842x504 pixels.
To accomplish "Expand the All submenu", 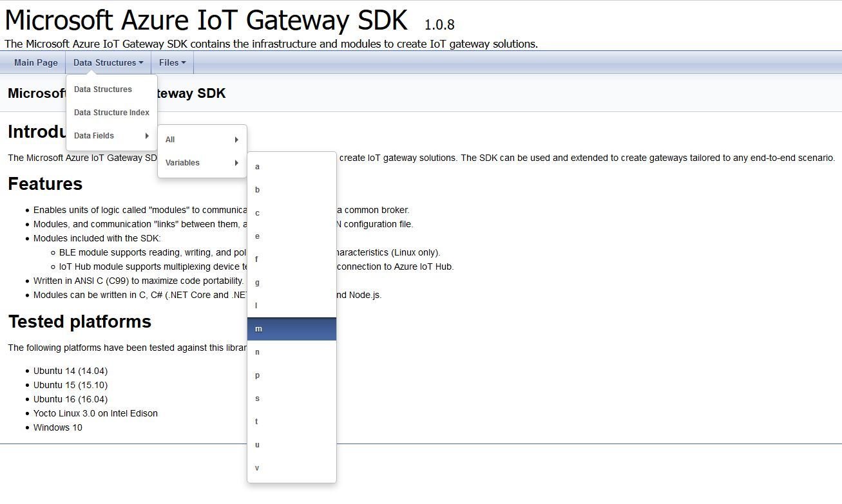I will [202, 140].
